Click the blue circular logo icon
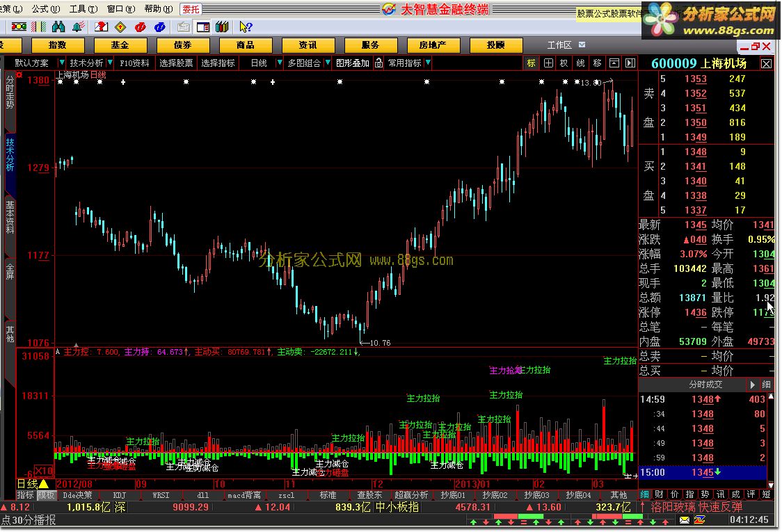Screen dimensions: 782x532 tap(159, 26)
